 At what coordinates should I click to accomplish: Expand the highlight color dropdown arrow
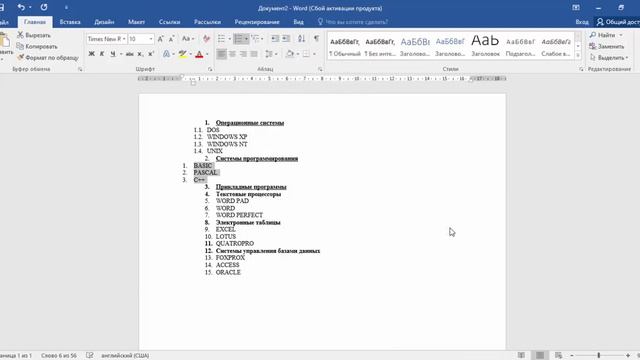tap(191, 54)
